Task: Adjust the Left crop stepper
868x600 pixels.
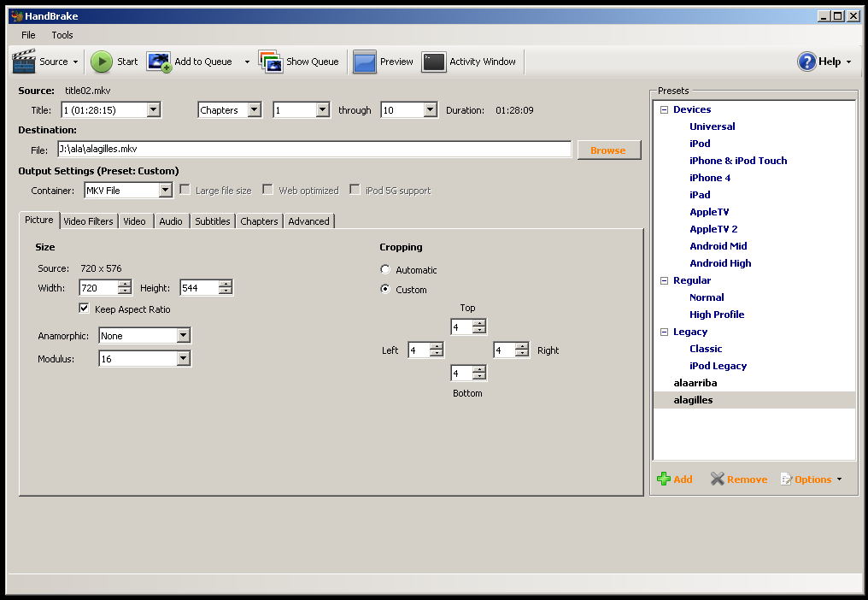Action: point(437,350)
